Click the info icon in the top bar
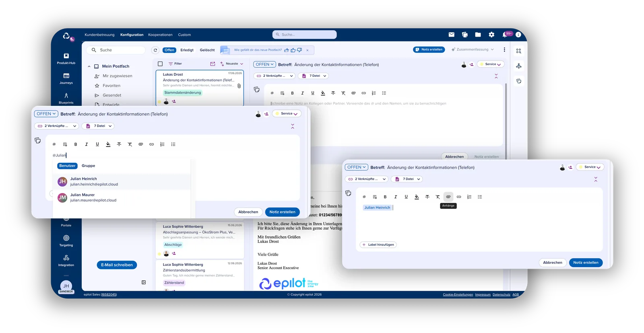644x333 pixels. 518,35
